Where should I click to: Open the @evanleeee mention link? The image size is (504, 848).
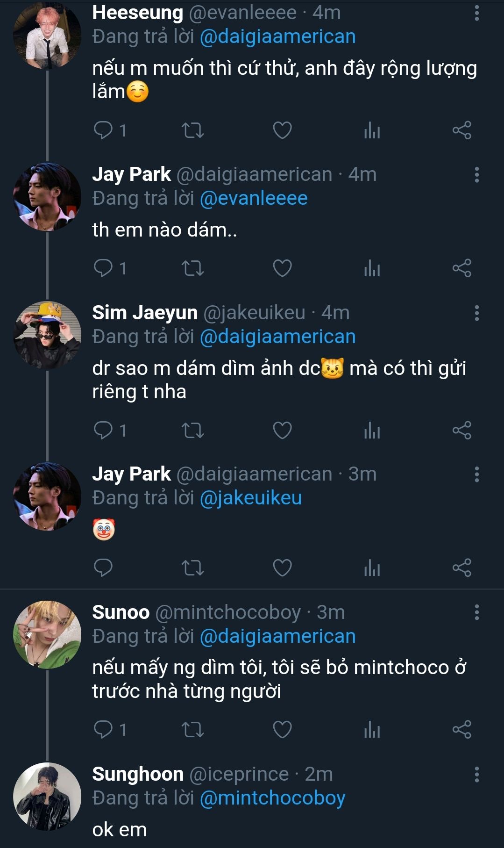(254, 198)
